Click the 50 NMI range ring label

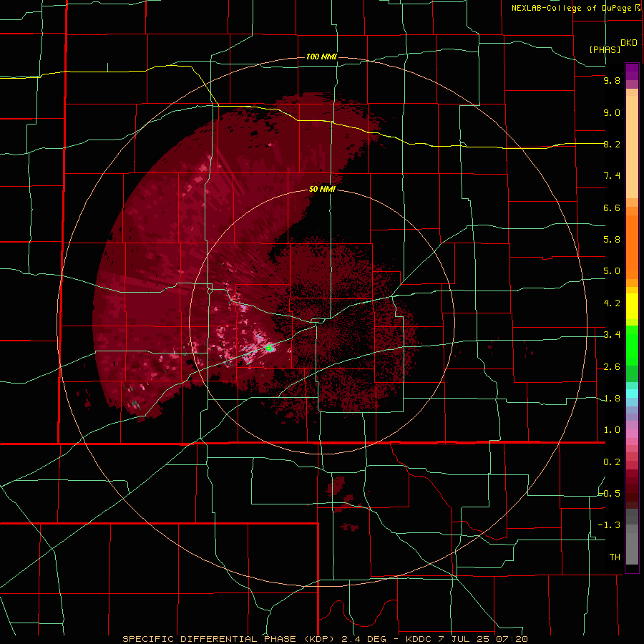click(x=322, y=190)
